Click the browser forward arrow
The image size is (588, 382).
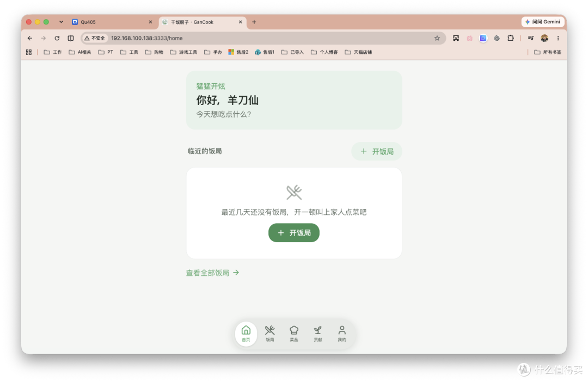44,38
